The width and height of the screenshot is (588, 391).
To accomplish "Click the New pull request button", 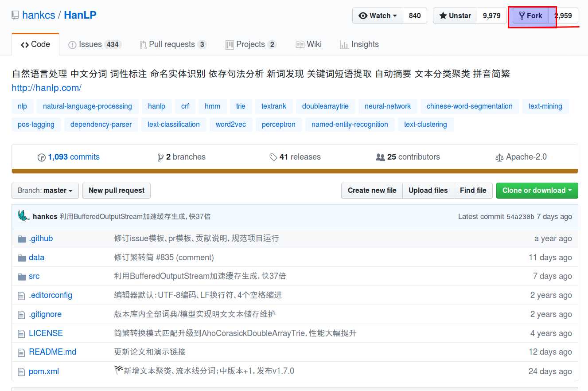I will point(117,191).
